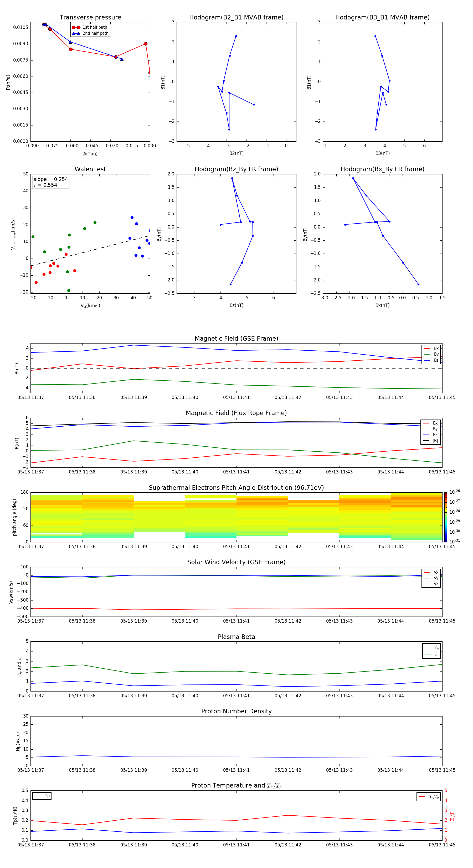Click the 'pitch angle (deg)' axis label
Image resolution: width=473 pixels, height=868 pixels.
pyautogui.click(x=14, y=517)
